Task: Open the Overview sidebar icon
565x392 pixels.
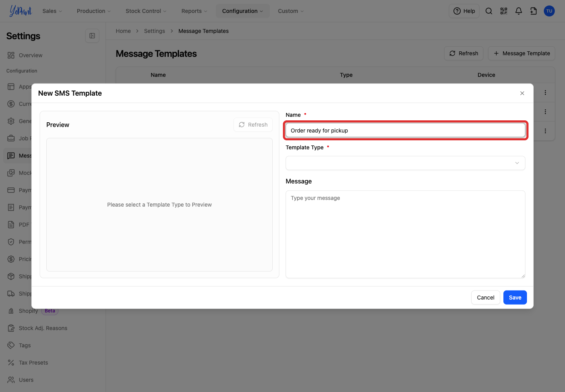Action: [x=11, y=55]
